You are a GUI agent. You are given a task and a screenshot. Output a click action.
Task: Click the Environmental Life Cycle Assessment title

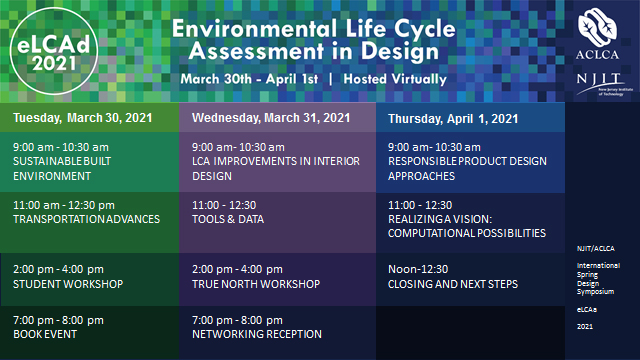pyautogui.click(x=313, y=40)
